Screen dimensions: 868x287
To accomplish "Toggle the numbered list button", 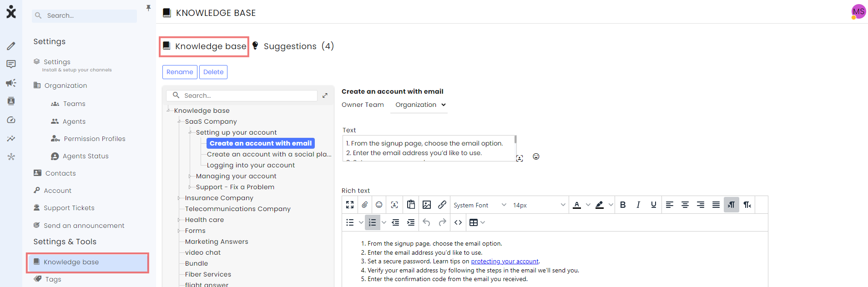I will [372, 222].
